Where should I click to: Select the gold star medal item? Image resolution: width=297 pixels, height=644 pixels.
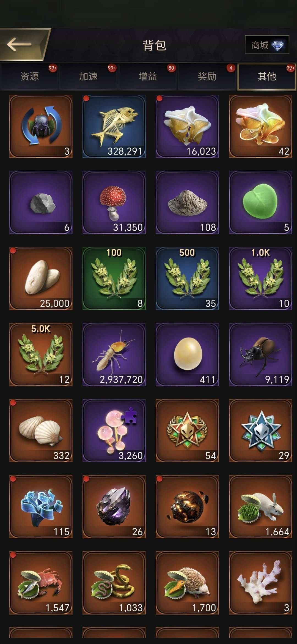click(x=187, y=430)
